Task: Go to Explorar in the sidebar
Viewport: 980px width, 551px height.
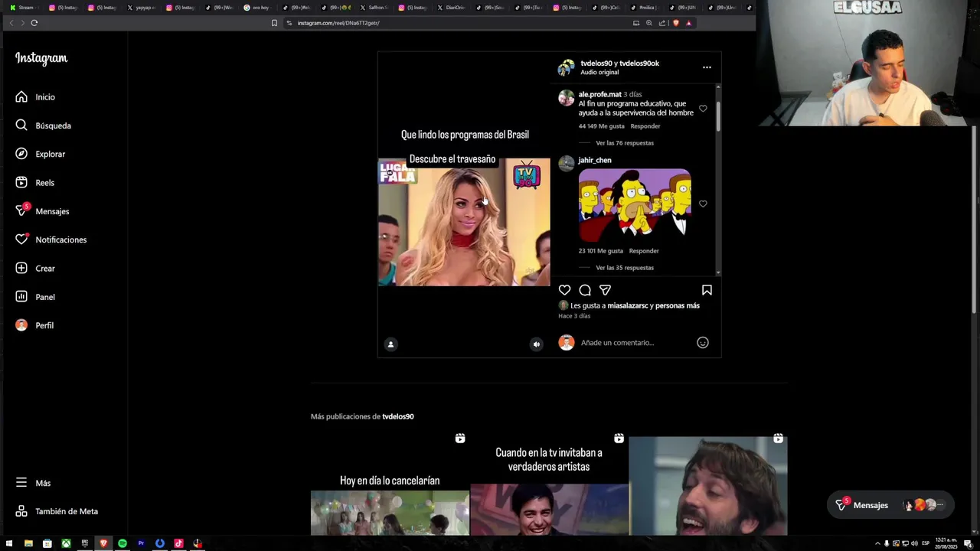Action: tap(40, 154)
